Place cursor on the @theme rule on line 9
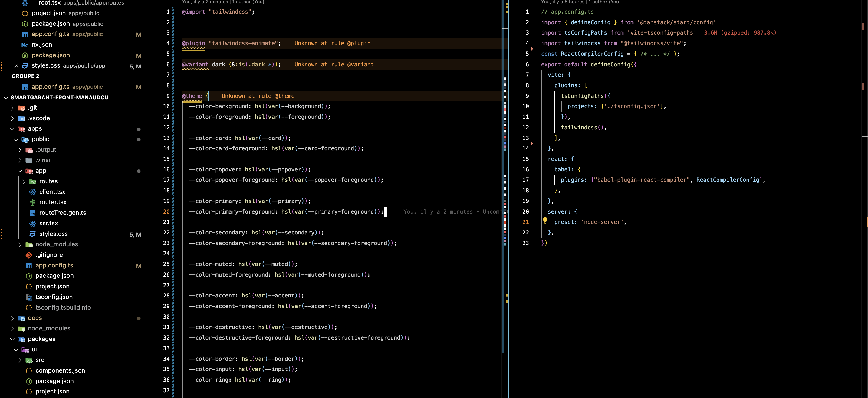This screenshot has height=398, width=868. (x=192, y=96)
